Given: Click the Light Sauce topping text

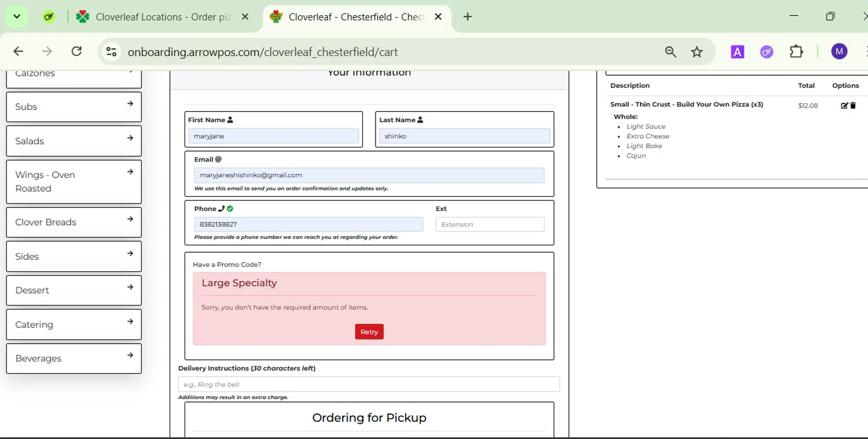Looking at the screenshot, I should [646, 127].
